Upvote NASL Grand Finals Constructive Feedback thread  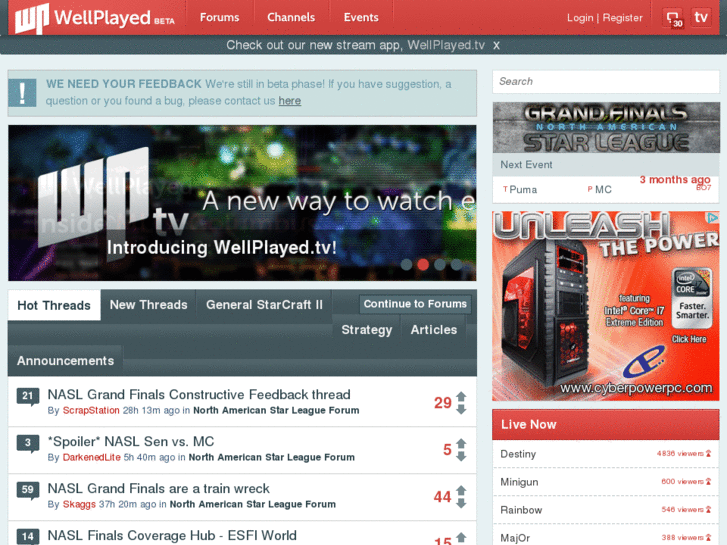pos(461,397)
